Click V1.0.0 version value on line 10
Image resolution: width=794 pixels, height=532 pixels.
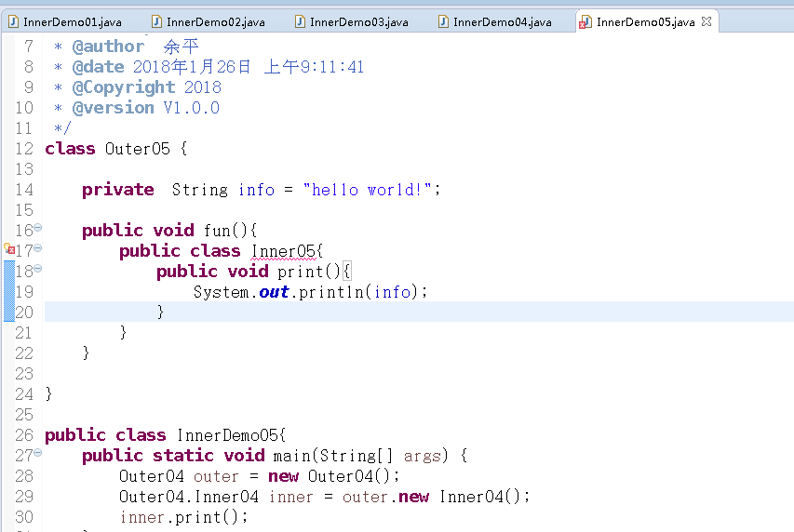(x=192, y=108)
